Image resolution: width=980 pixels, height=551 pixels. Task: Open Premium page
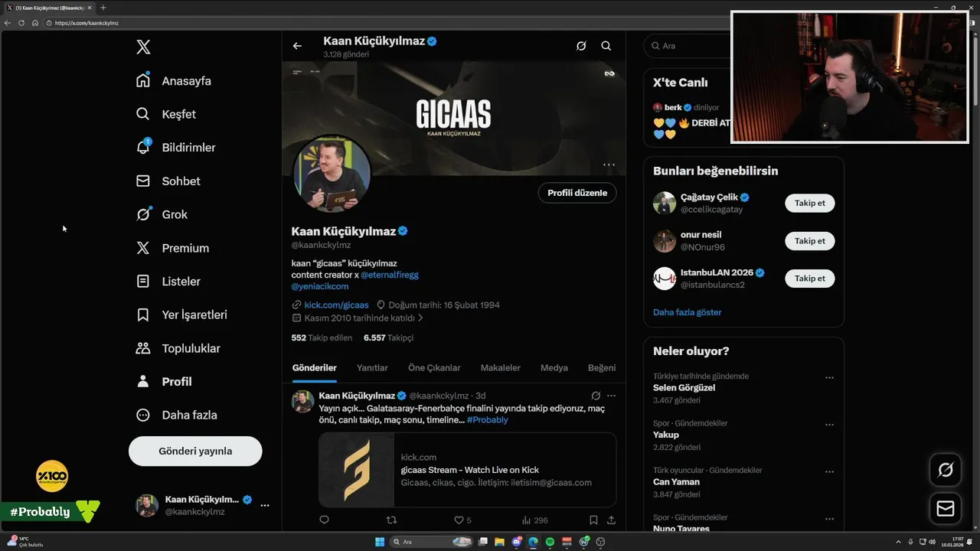click(x=173, y=248)
